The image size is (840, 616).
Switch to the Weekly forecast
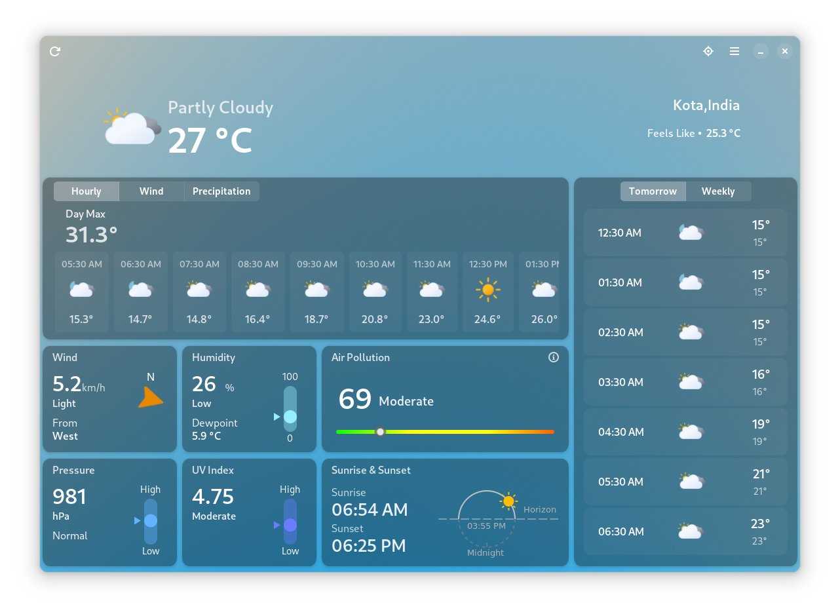pos(718,191)
